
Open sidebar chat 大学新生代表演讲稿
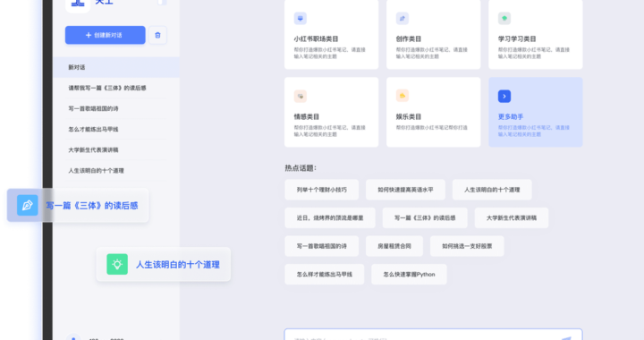point(93,150)
